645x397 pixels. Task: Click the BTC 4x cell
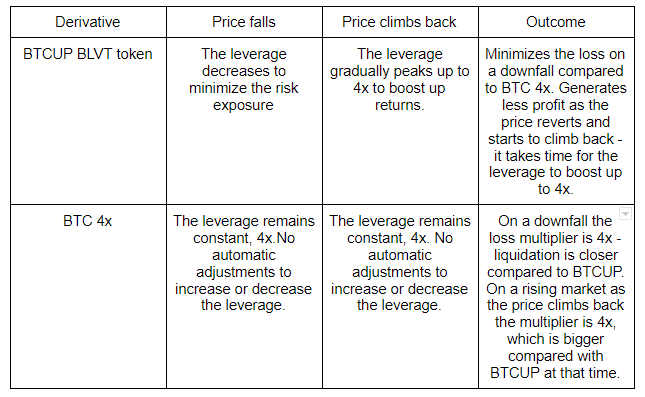point(88,296)
